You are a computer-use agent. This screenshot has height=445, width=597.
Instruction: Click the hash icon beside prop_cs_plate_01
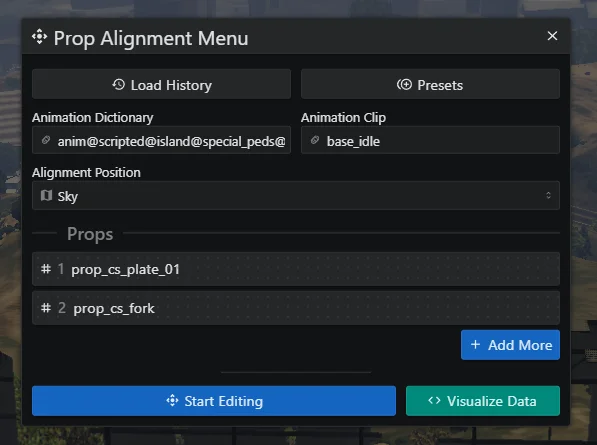tap(46, 269)
